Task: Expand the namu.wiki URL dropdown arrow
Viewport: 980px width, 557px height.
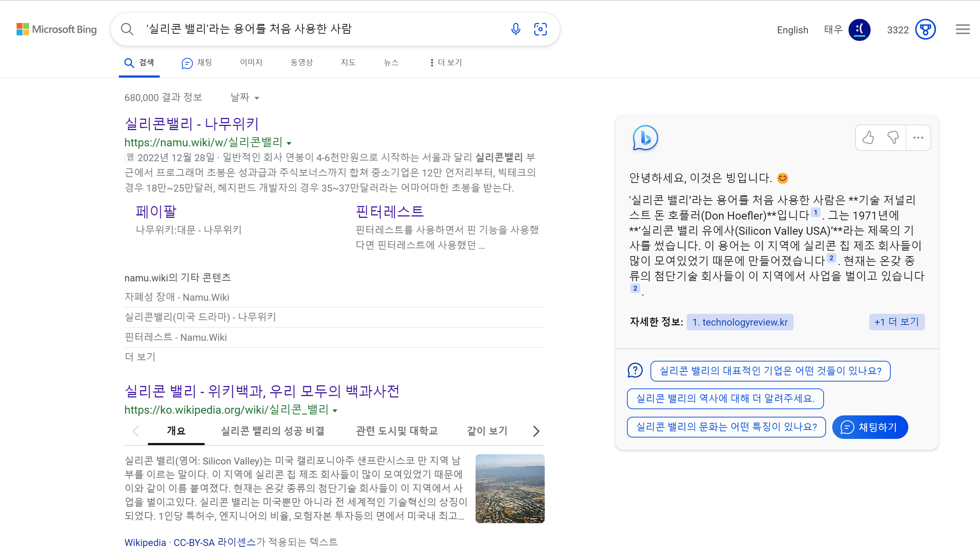Action: click(289, 143)
